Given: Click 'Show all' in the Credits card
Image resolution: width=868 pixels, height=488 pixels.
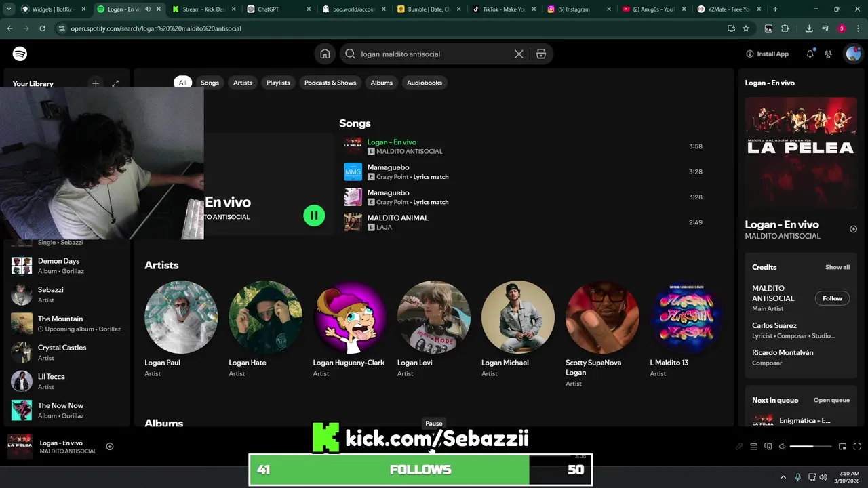Looking at the screenshot, I should (837, 267).
